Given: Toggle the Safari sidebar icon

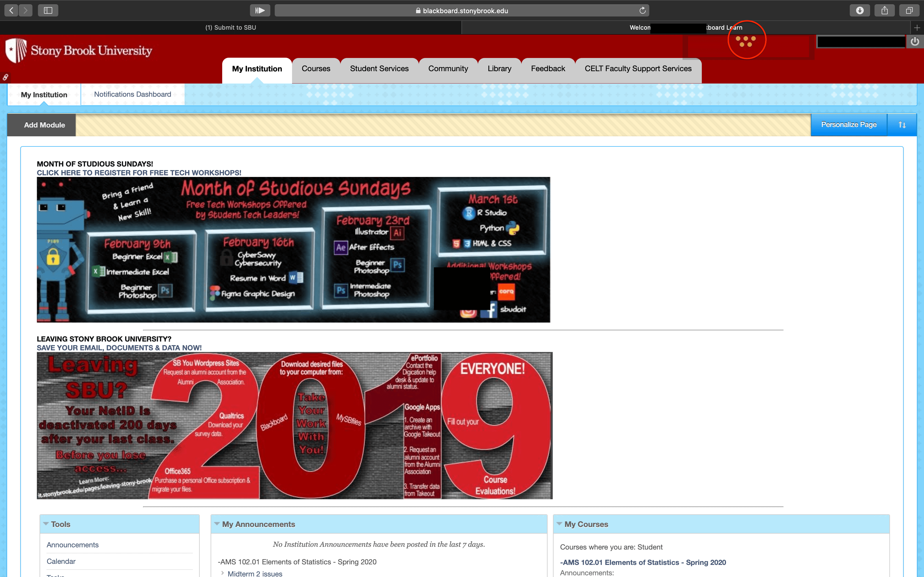Looking at the screenshot, I should (x=48, y=10).
